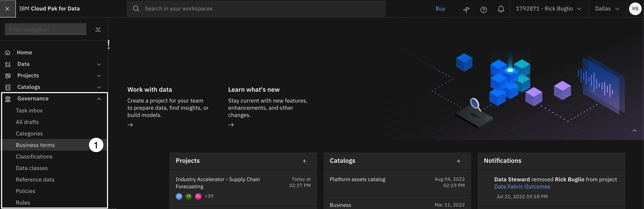The image size is (644, 209).
Task: Open the Dallas region dropdown
Action: coord(607,9)
